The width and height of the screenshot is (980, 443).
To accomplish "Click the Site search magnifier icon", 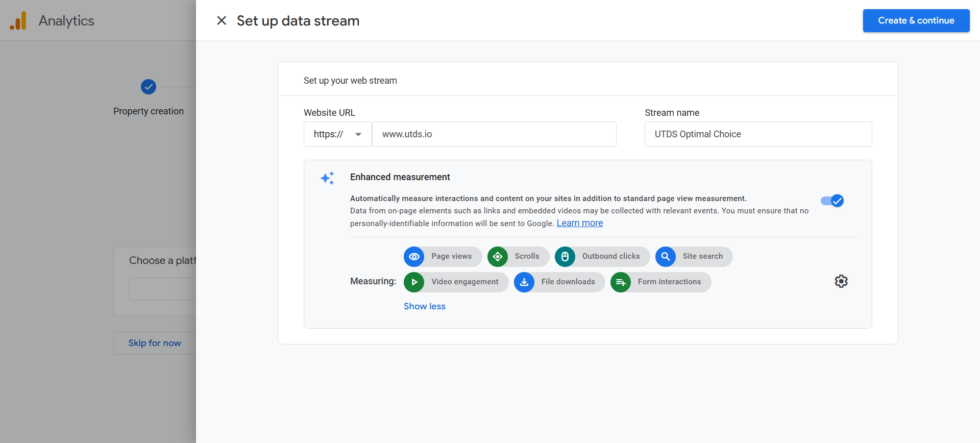I will pyautogui.click(x=666, y=256).
